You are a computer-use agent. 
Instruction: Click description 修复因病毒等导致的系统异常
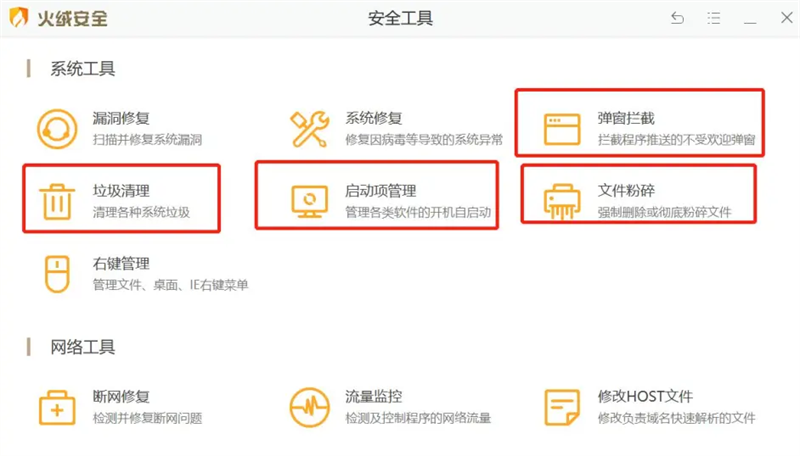point(424,140)
